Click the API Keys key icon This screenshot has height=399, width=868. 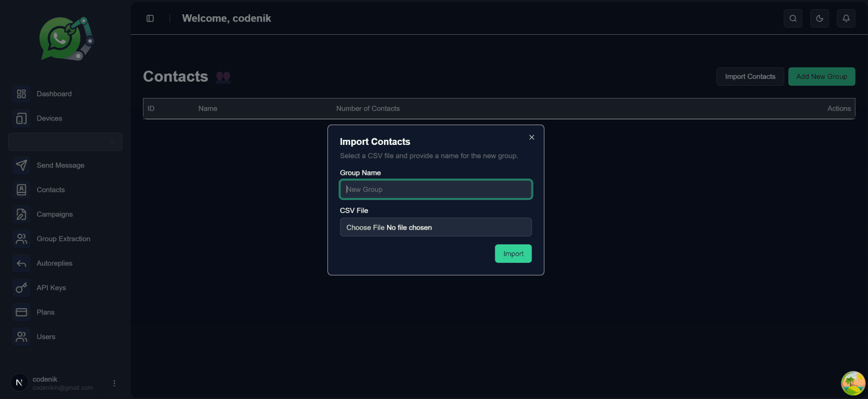point(21,288)
